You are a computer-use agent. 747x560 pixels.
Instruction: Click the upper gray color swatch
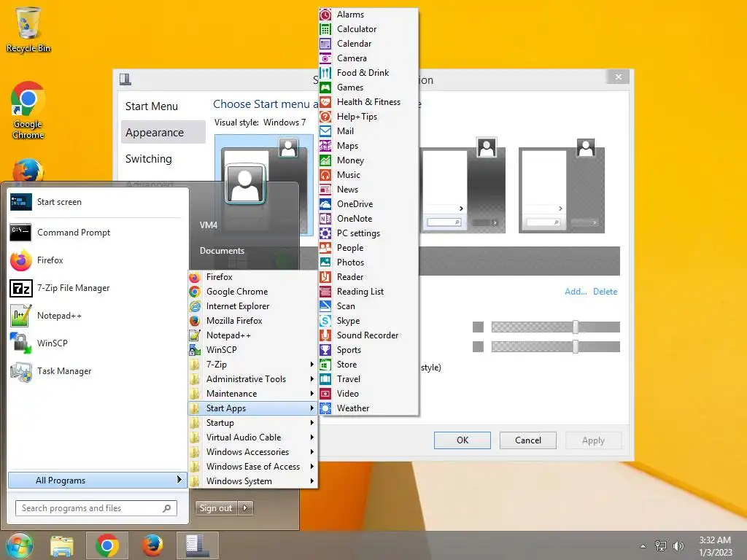point(478,327)
